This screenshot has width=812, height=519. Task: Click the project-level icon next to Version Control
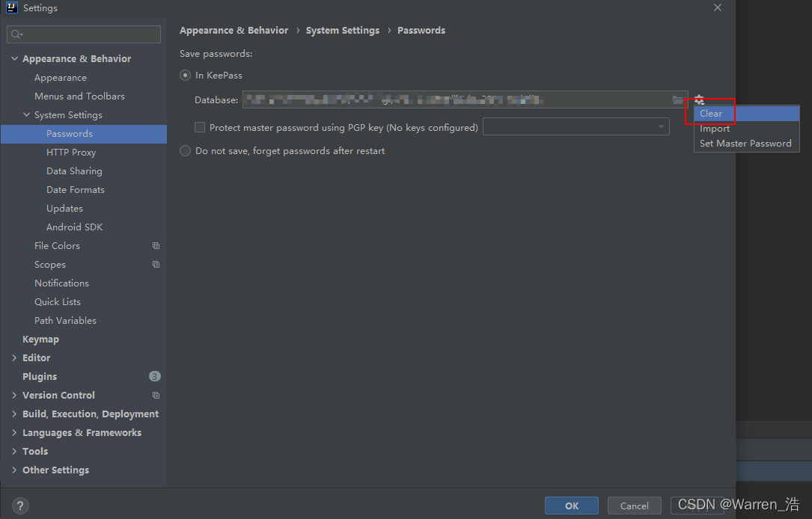[x=156, y=396]
